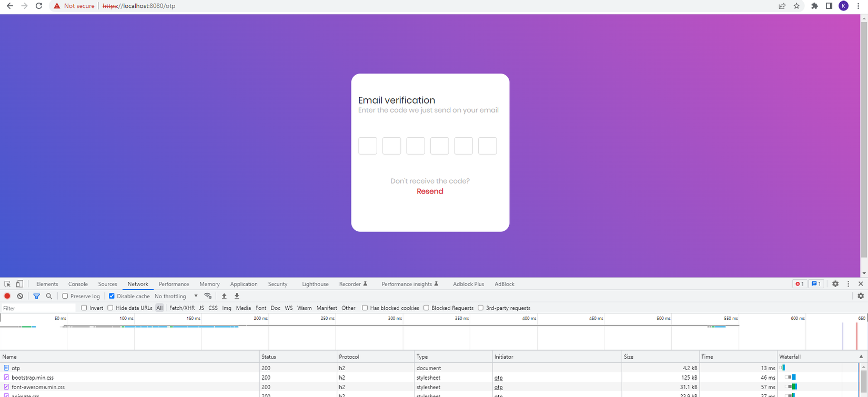Open network conditions Wi-Fi gear icon
The image size is (868, 397).
pyautogui.click(x=208, y=296)
